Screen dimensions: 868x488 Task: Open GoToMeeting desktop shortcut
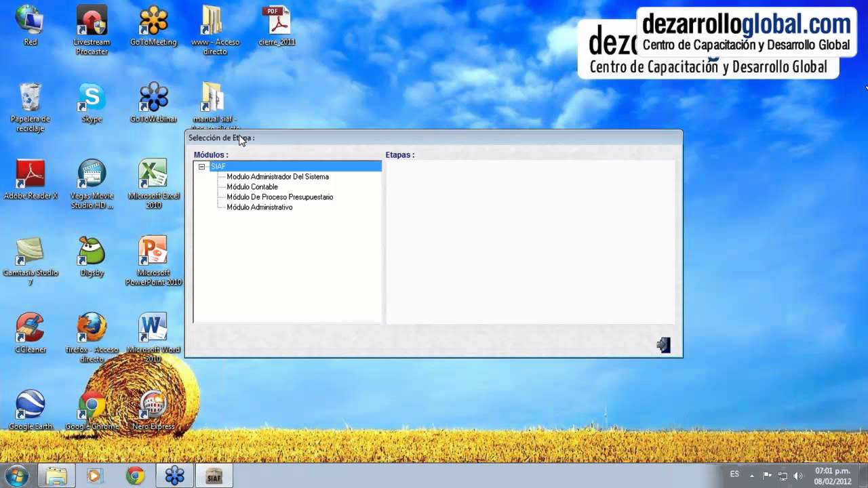point(153,26)
